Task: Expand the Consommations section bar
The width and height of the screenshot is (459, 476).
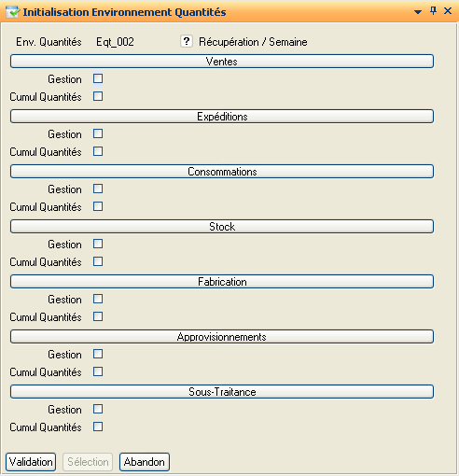Action: coord(222,172)
